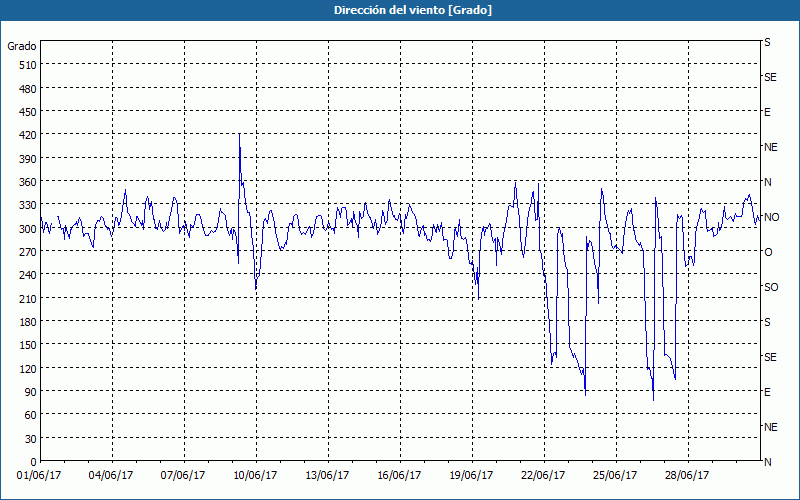Click the 90 degree axis value
Viewport: 800px width, 500px height.
coord(31,392)
